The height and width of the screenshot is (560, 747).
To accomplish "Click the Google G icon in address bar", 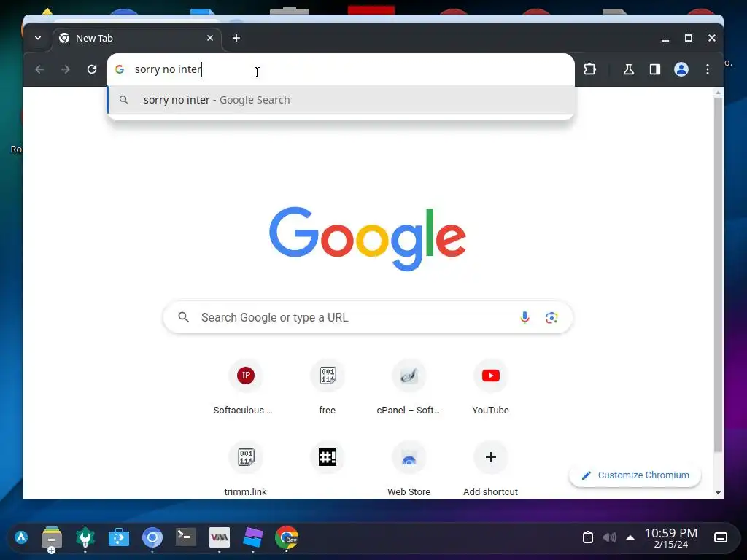I will (x=120, y=69).
